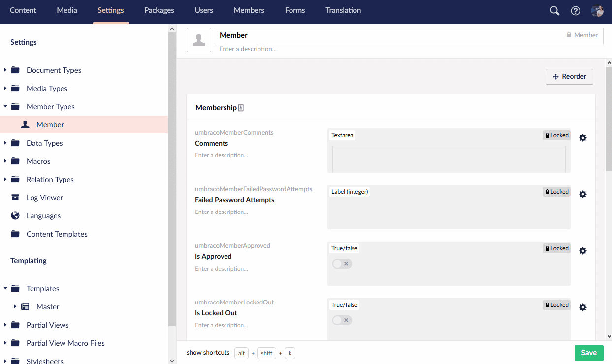Open the help question mark icon
612x364 pixels.
[x=575, y=11]
